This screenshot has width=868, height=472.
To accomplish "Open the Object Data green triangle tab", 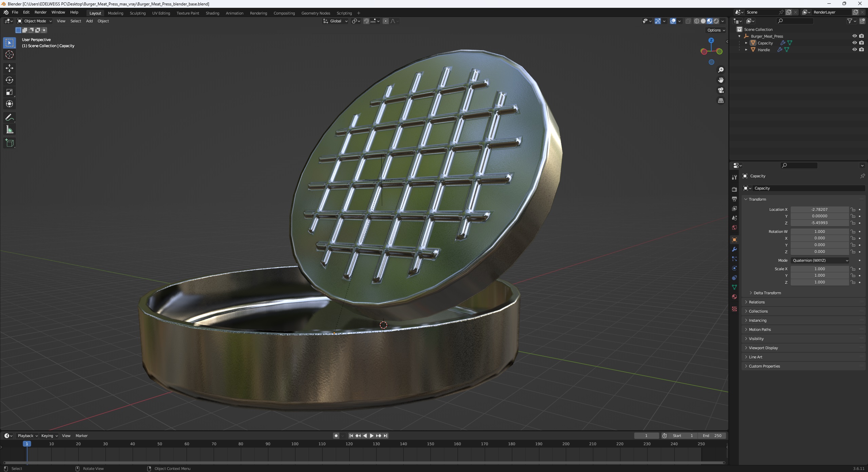I will coord(734,287).
